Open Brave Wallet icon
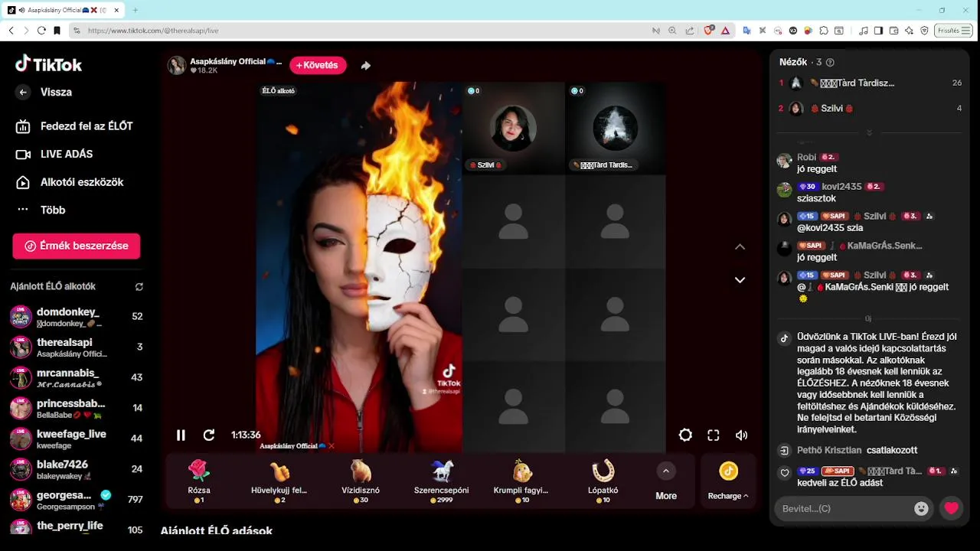The image size is (980, 551). point(894,31)
